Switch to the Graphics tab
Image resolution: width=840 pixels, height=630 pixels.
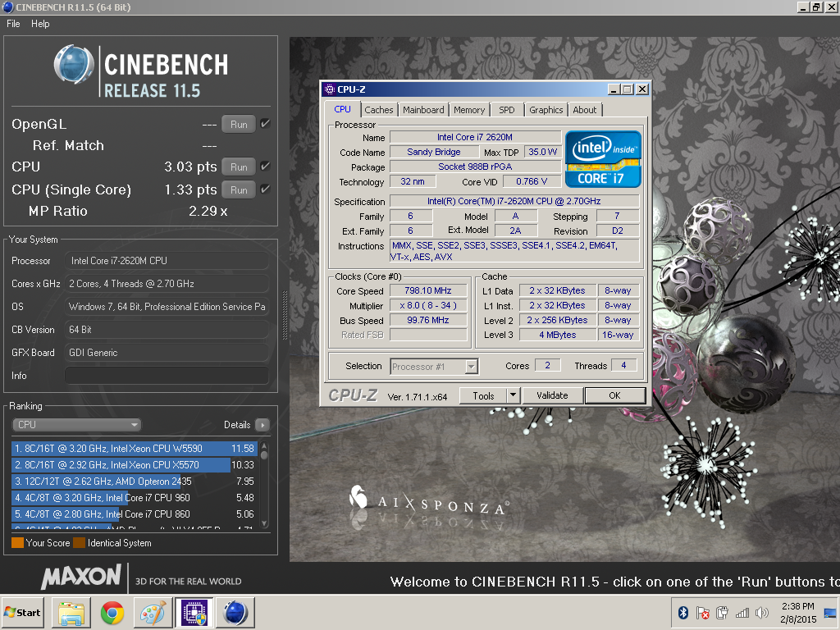546,110
